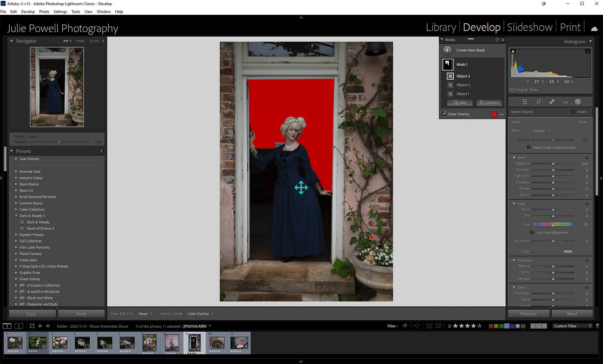Click the Masking tool circle icon
603x364 pixels.
[x=578, y=102]
